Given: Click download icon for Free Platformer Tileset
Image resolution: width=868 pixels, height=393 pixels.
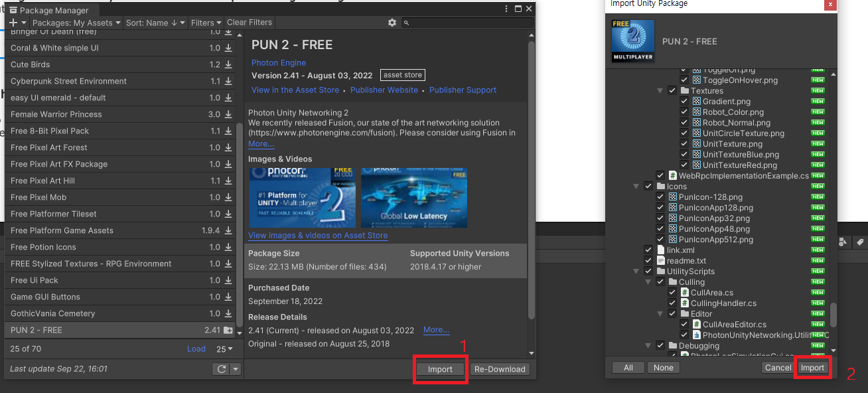Looking at the screenshot, I should click(228, 214).
